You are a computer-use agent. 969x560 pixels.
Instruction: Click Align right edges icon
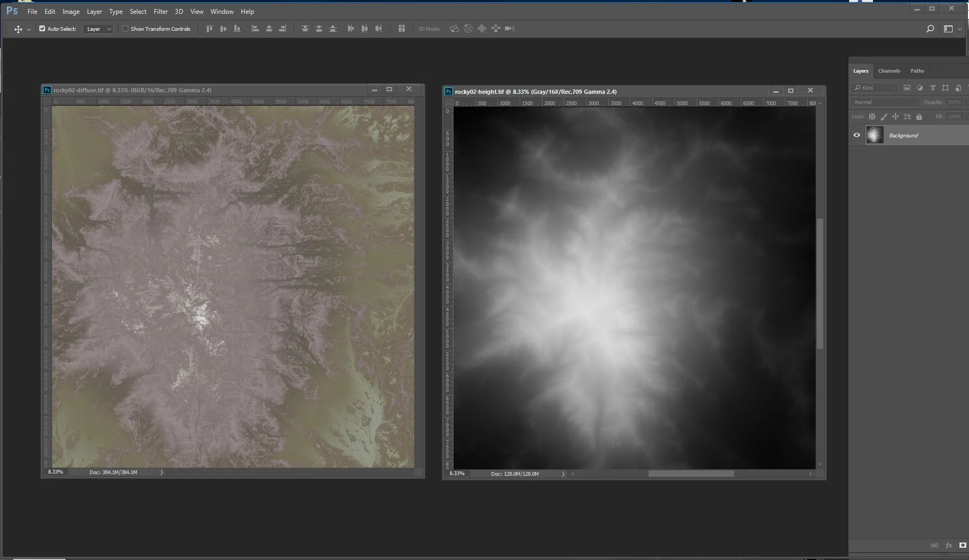tap(283, 29)
